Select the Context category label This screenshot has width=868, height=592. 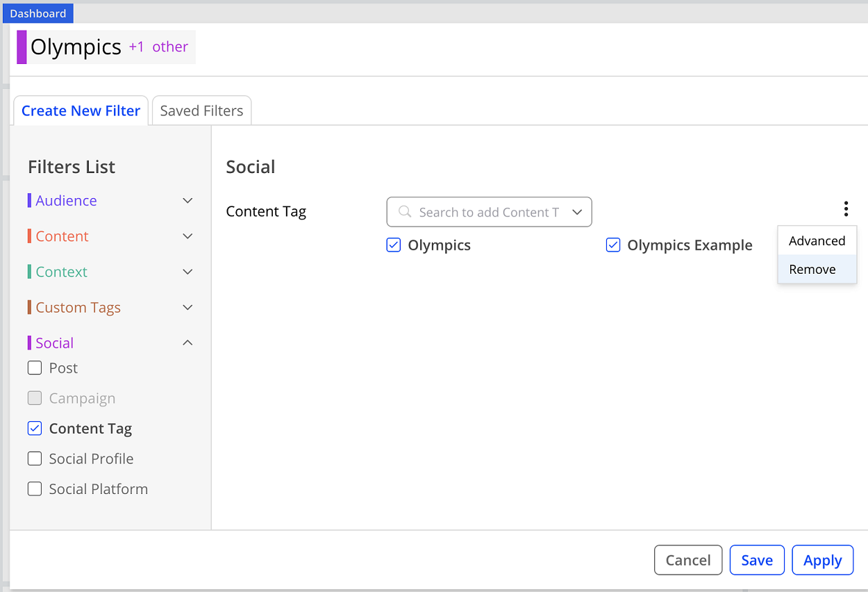pos(61,272)
